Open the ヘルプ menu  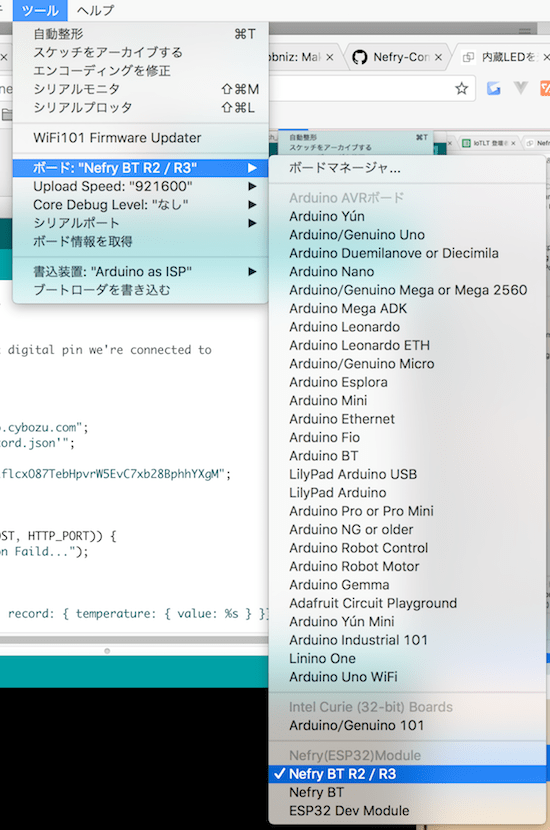pyautogui.click(x=95, y=10)
